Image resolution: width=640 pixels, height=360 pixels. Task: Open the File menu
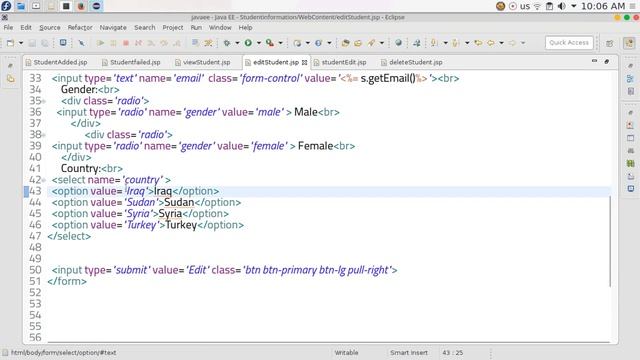[8, 27]
